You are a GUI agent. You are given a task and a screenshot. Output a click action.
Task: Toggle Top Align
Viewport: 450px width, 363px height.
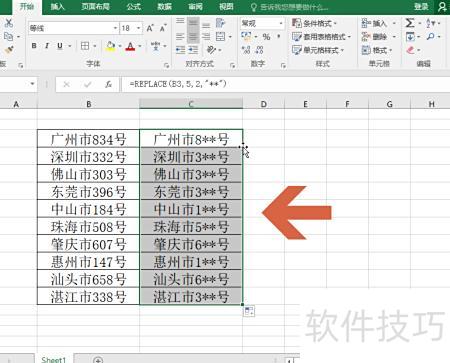[x=180, y=22]
